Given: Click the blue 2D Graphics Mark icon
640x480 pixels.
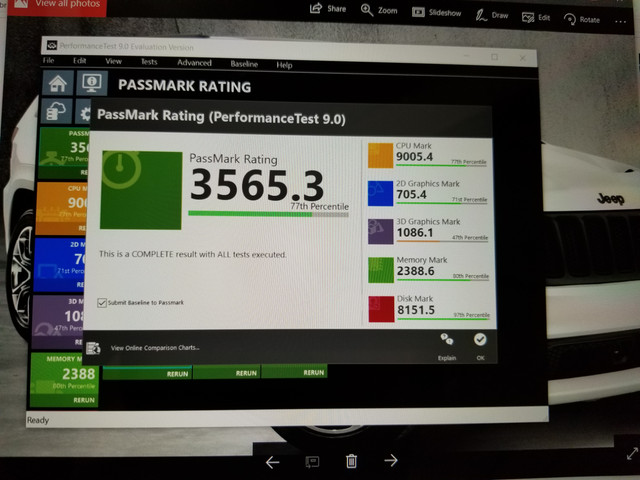Looking at the screenshot, I should click(380, 193).
